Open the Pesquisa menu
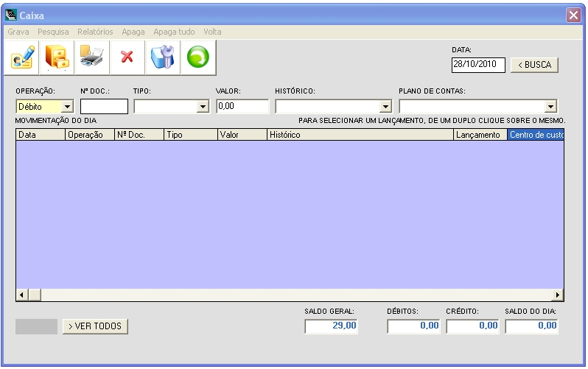This screenshot has height=369, width=588. tap(53, 32)
